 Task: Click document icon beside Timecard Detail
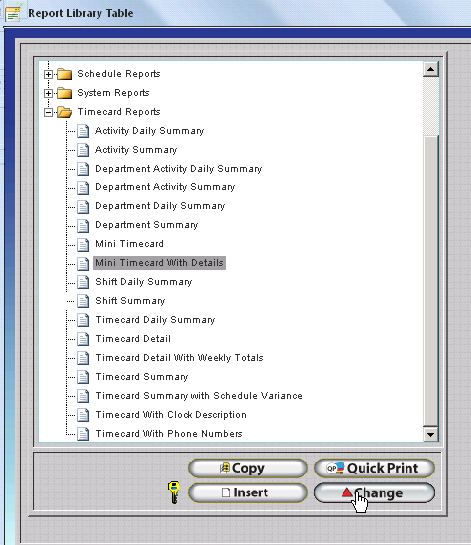pyautogui.click(x=83, y=339)
